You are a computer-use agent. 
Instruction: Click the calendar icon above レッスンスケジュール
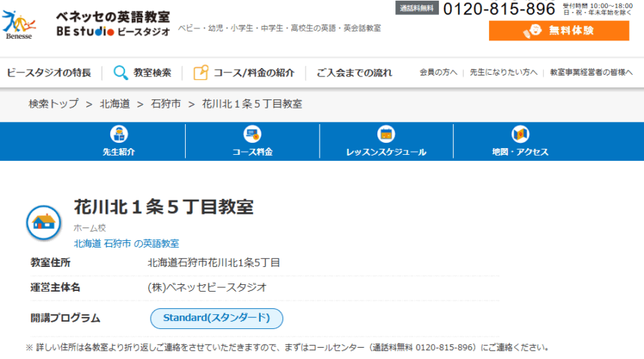point(386,134)
